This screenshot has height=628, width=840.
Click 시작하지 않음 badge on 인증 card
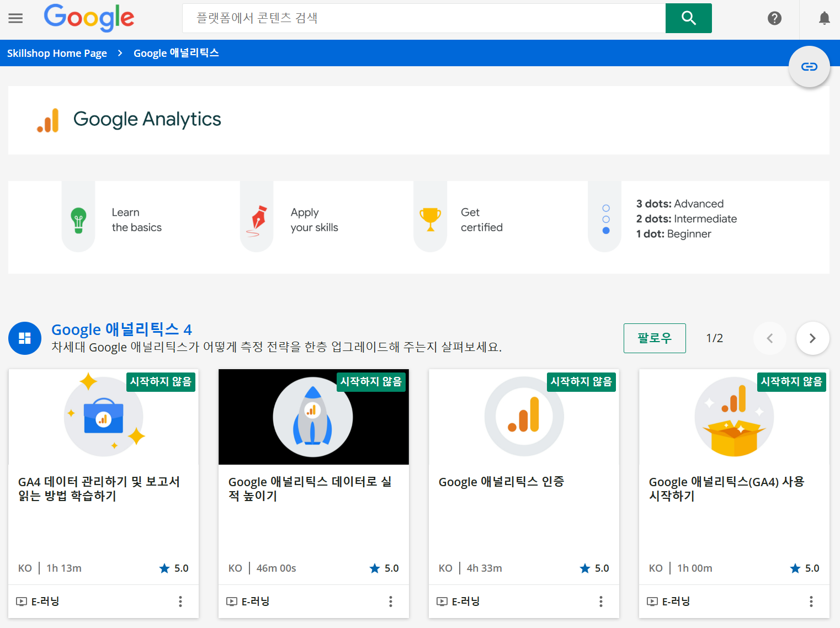click(581, 382)
